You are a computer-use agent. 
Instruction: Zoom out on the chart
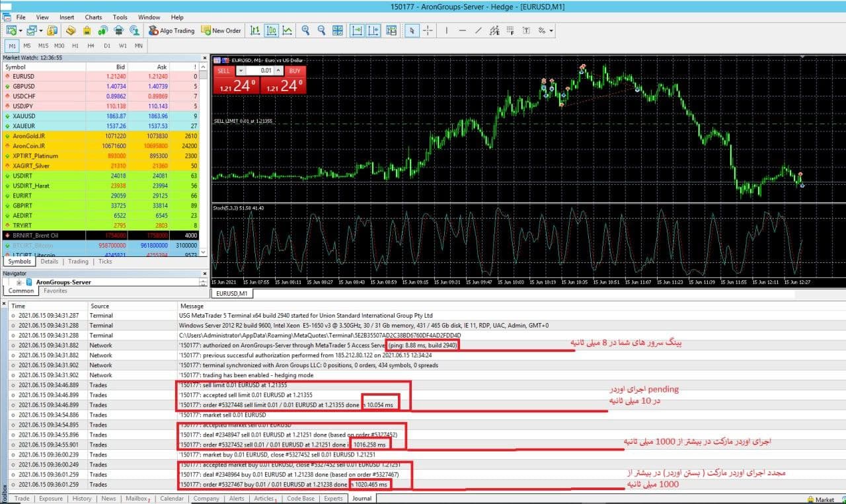point(321,30)
